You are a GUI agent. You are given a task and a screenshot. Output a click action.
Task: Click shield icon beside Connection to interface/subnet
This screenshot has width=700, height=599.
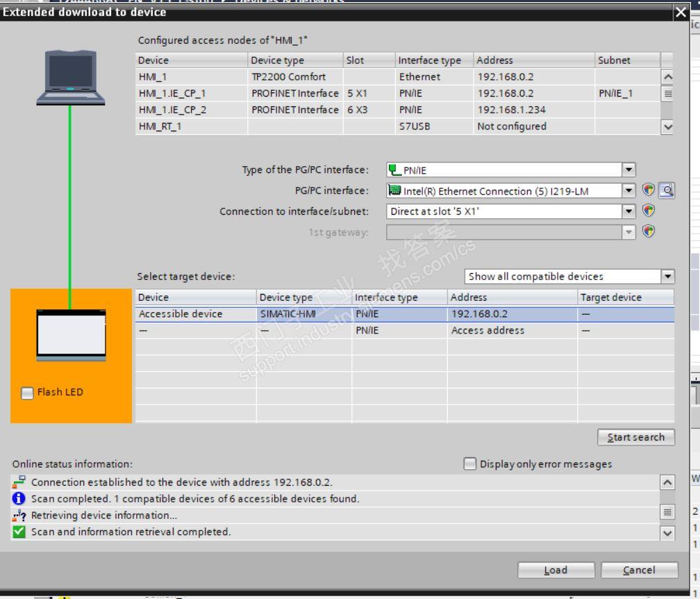[648, 211]
